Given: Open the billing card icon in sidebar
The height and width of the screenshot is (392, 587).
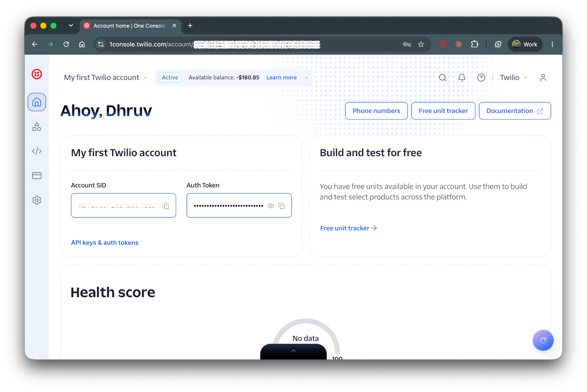Looking at the screenshot, I should click(x=37, y=176).
